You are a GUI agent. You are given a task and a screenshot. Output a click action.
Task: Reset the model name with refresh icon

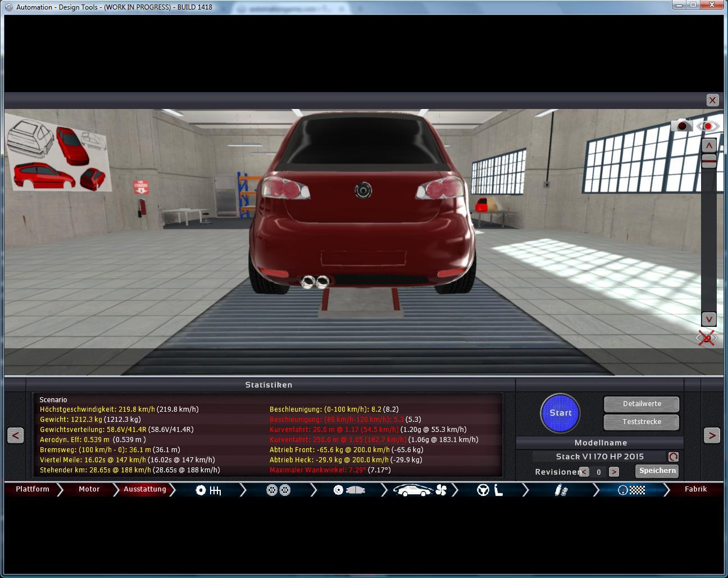point(673,457)
